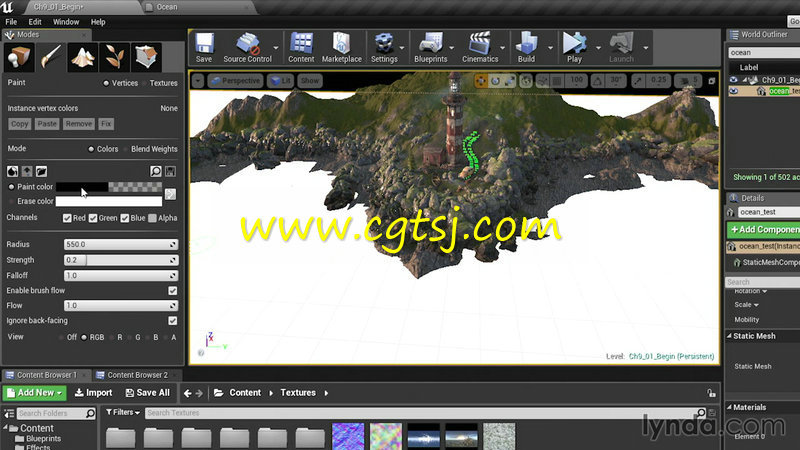Select the Blend Weights mode radio button

tap(126, 149)
